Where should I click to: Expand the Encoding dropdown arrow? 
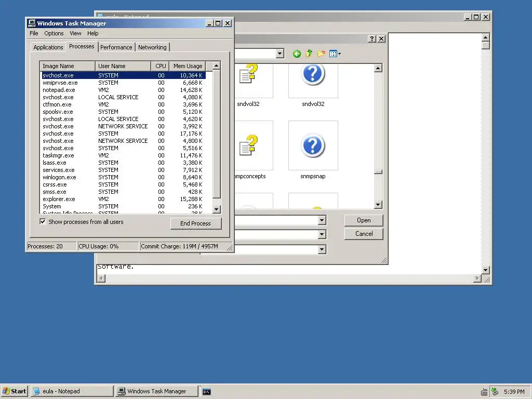[x=322, y=249]
